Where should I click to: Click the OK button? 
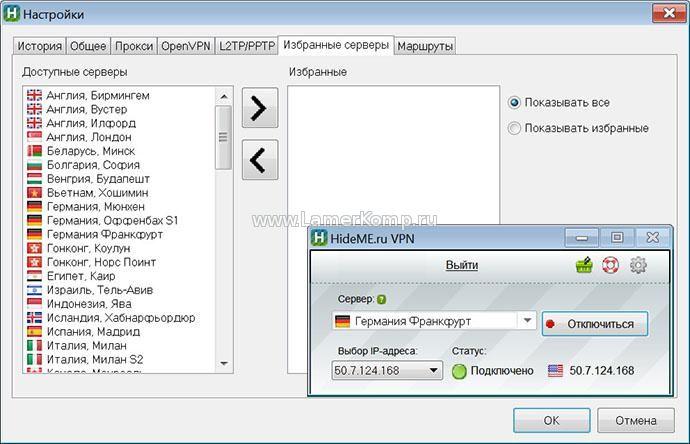[x=551, y=420]
